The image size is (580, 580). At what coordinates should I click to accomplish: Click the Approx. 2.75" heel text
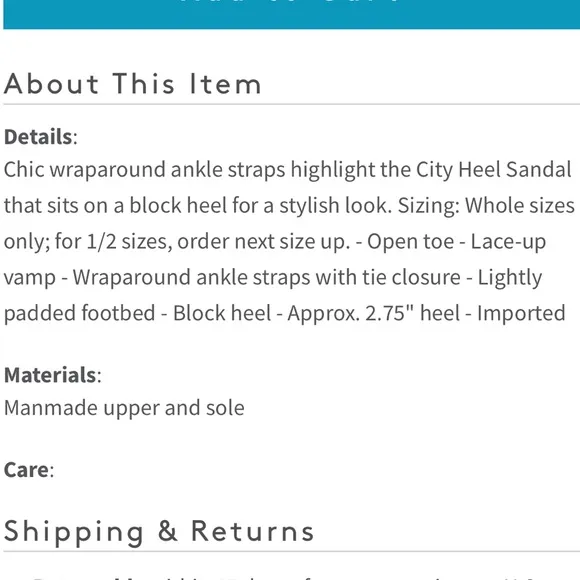pyautogui.click(x=374, y=313)
